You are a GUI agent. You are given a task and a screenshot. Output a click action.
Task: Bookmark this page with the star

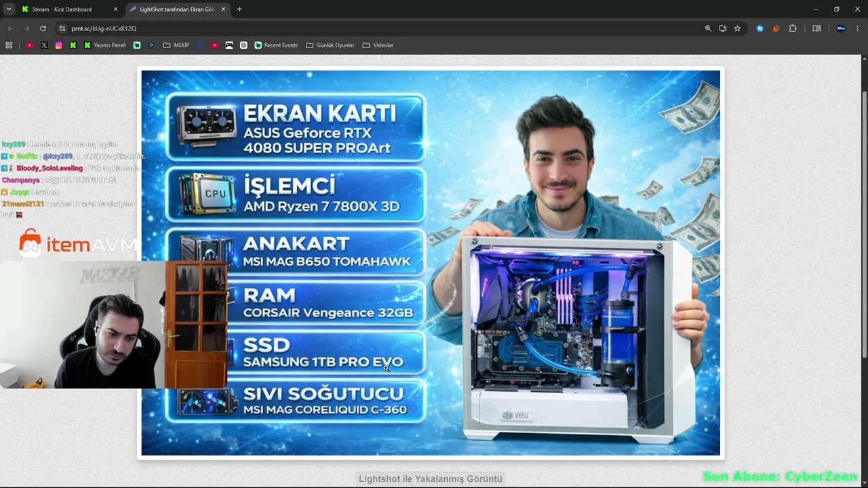pyautogui.click(x=737, y=28)
